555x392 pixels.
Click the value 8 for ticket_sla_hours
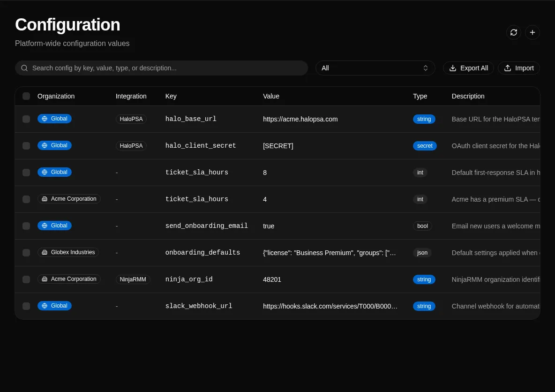265,173
